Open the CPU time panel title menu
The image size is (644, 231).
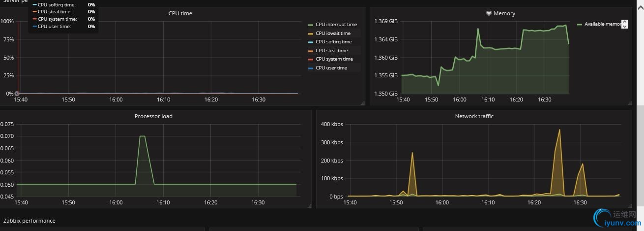180,13
